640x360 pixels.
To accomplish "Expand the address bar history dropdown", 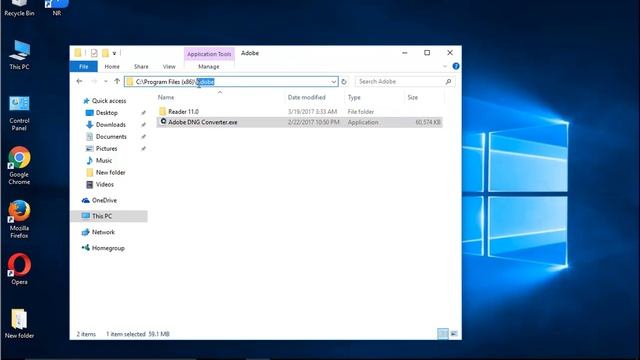I will [x=333, y=82].
